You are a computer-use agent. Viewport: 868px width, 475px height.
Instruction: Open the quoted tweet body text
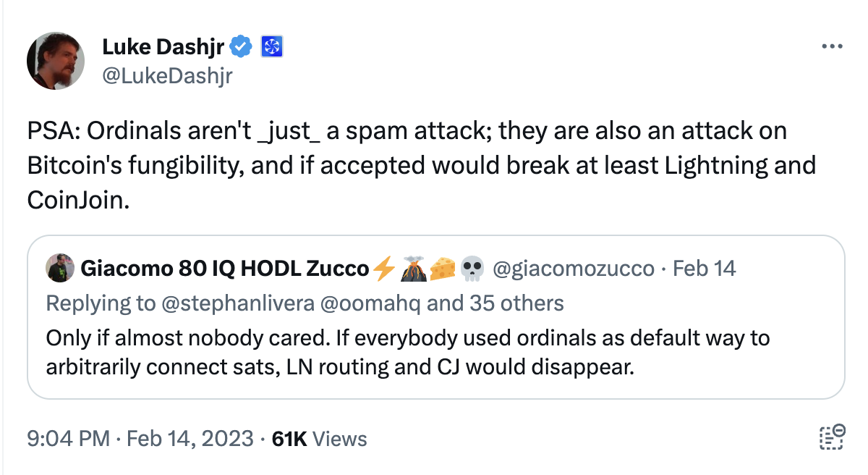(x=407, y=353)
